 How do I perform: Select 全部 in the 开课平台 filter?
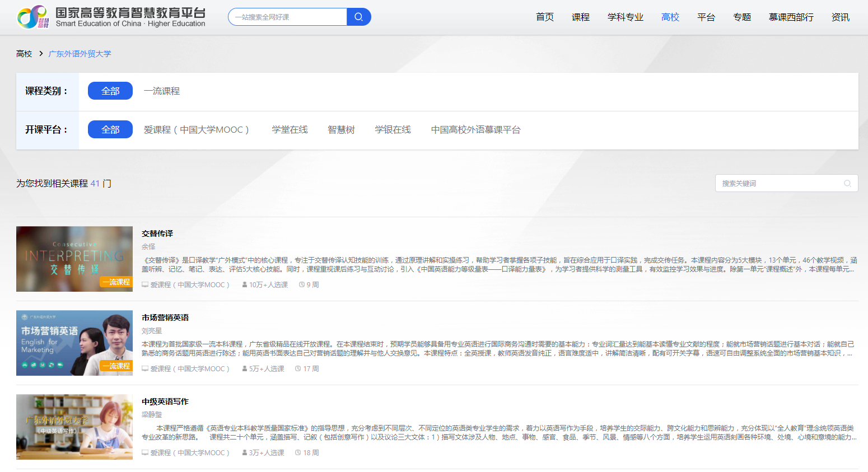point(110,129)
